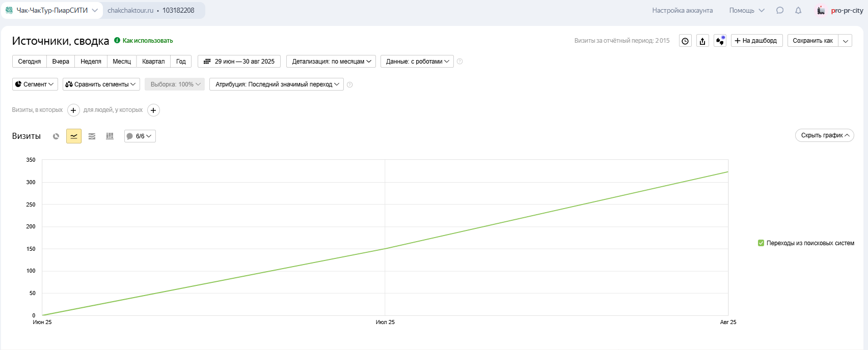
Task: Add people condition with plus button
Action: [x=153, y=110]
